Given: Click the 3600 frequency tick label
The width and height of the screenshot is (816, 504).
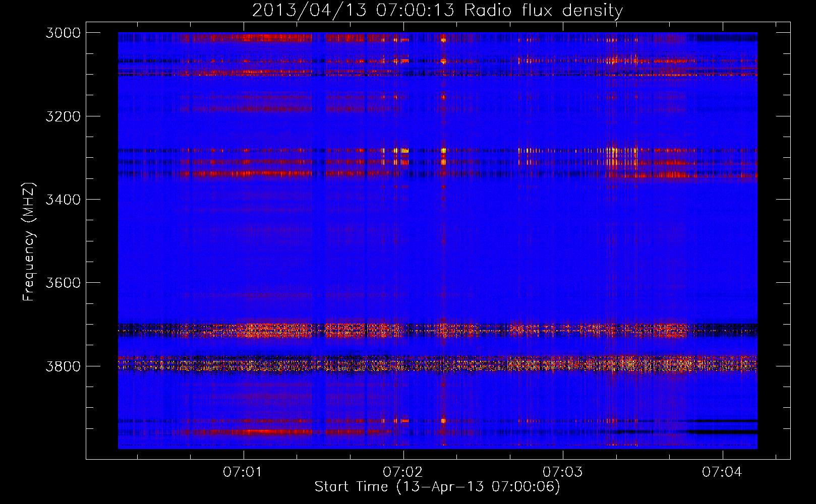Looking at the screenshot, I should click(63, 283).
